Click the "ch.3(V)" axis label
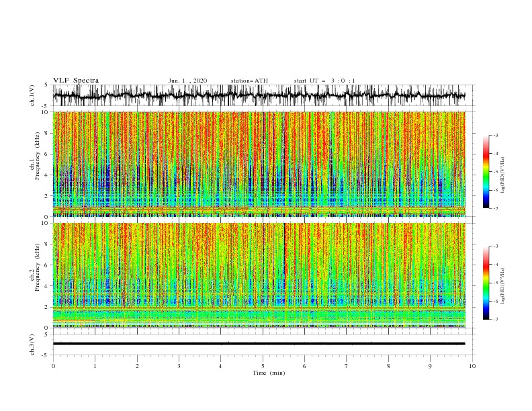 (x=32, y=345)
